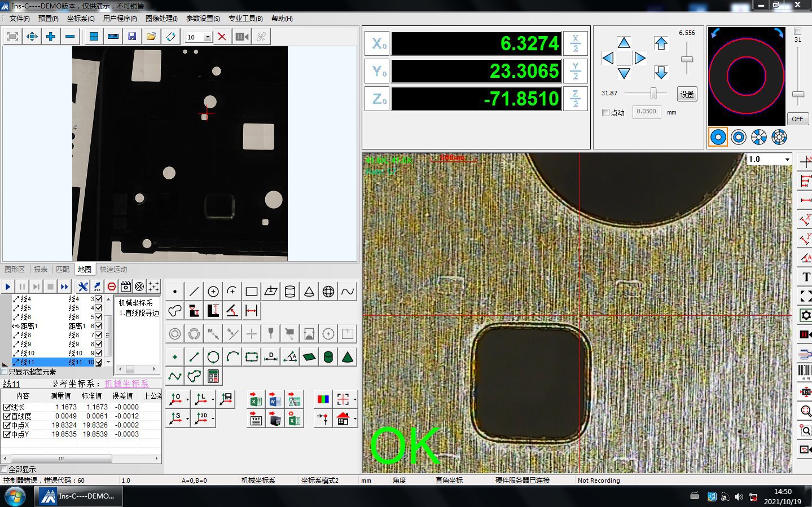Viewport: 812px width, 507px height.
Task: Uncheck the 直线度 result checkbox
Action: click(x=7, y=416)
